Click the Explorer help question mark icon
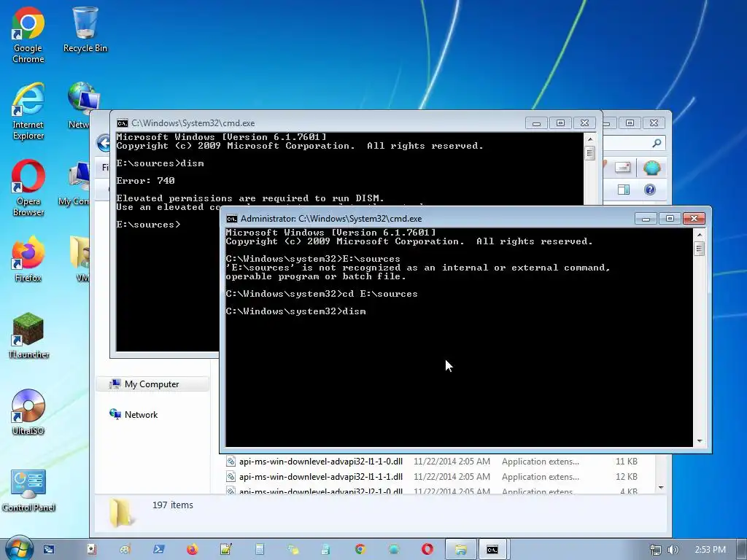The width and height of the screenshot is (747, 560). 650,190
